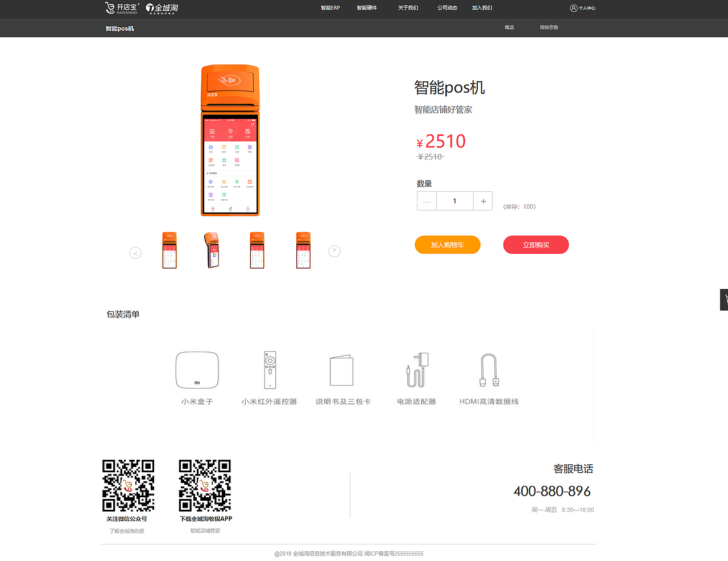This screenshot has width=728, height=561.
Task: Click the 开店宝 logo in header
Action: tap(122, 8)
